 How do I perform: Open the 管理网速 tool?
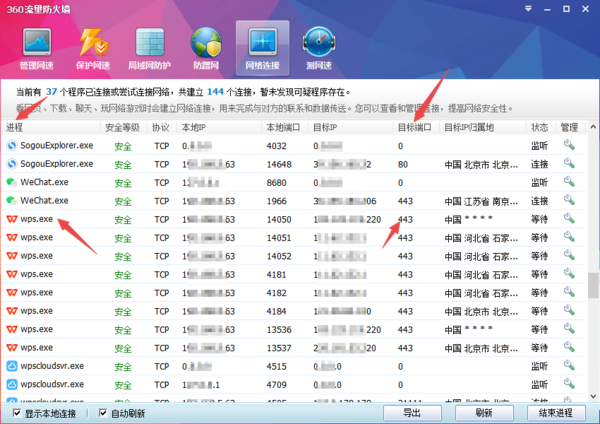point(37,49)
